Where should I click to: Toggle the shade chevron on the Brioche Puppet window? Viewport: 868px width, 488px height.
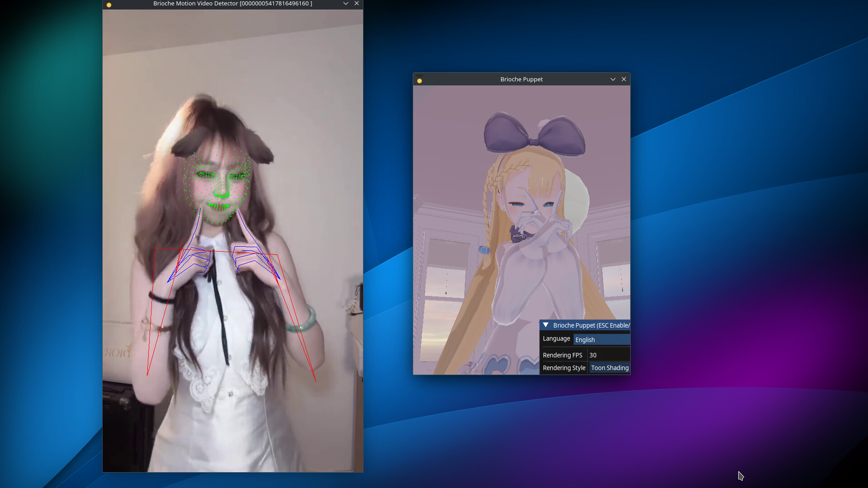click(613, 79)
